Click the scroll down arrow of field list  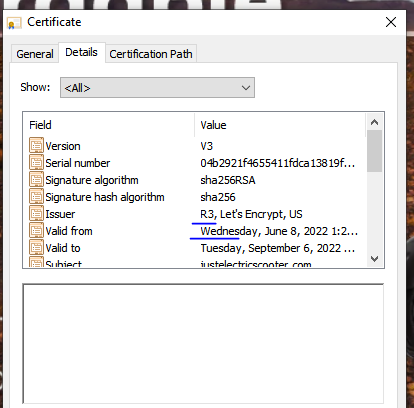pos(374,259)
